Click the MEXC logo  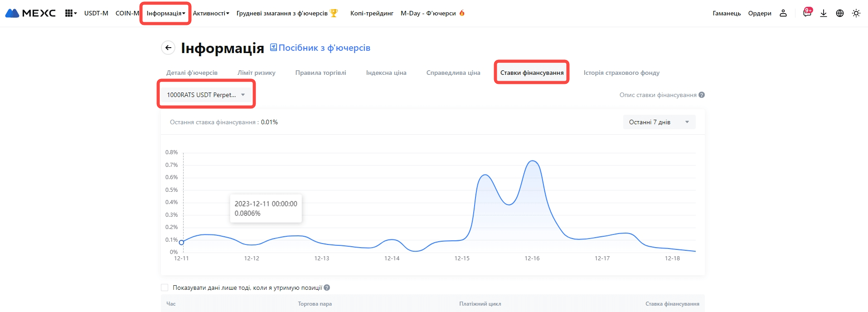pyautogui.click(x=30, y=13)
